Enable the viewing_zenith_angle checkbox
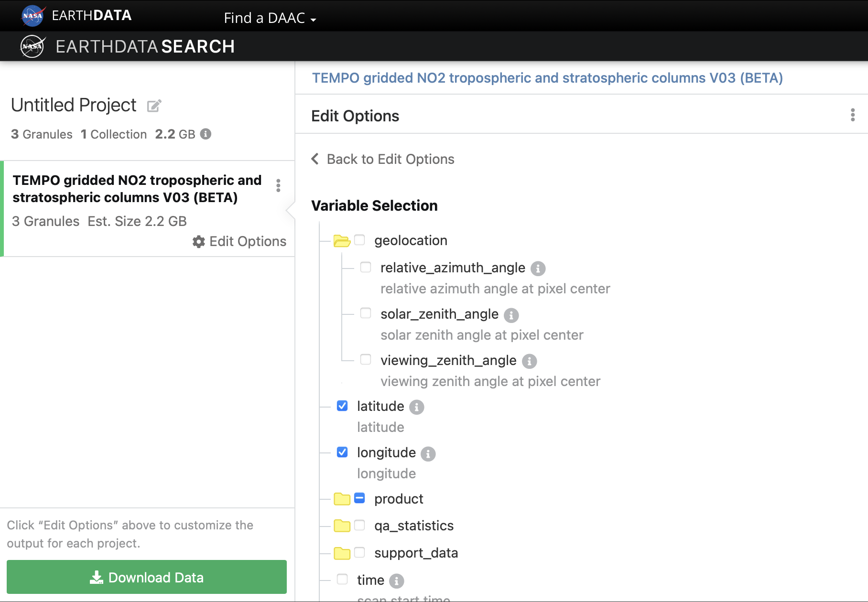 pyautogui.click(x=366, y=360)
